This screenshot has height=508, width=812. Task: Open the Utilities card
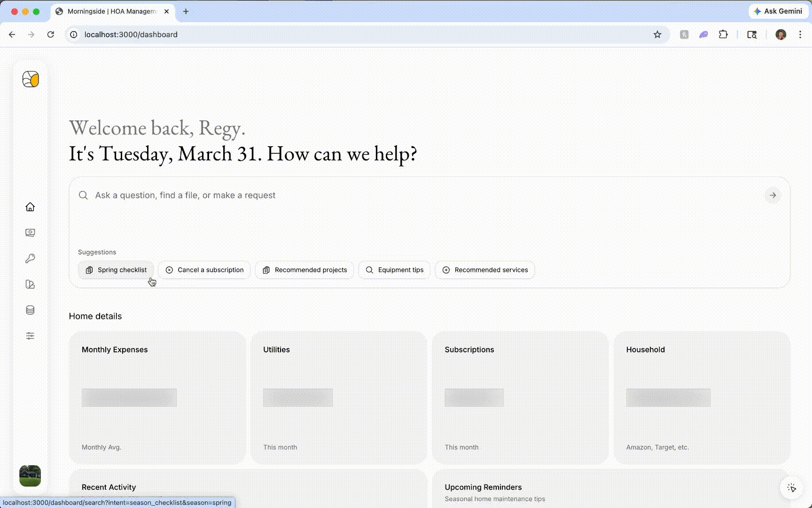[x=339, y=398]
